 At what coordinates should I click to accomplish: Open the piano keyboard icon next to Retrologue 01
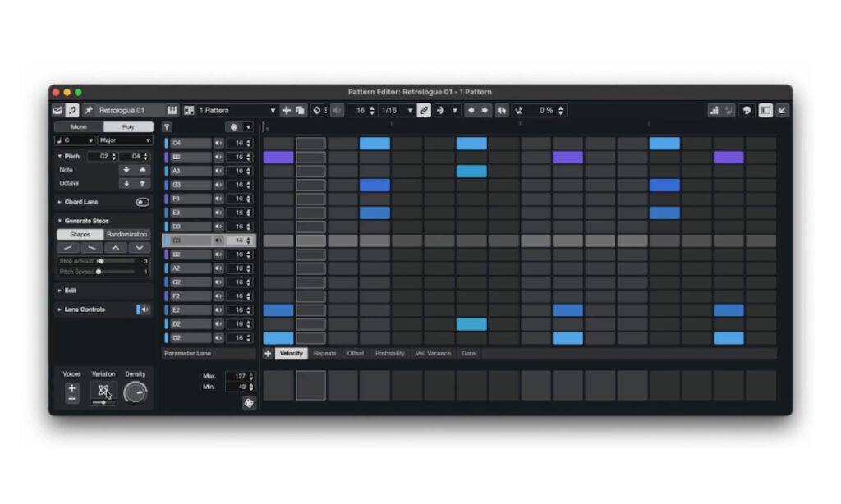[x=172, y=110]
